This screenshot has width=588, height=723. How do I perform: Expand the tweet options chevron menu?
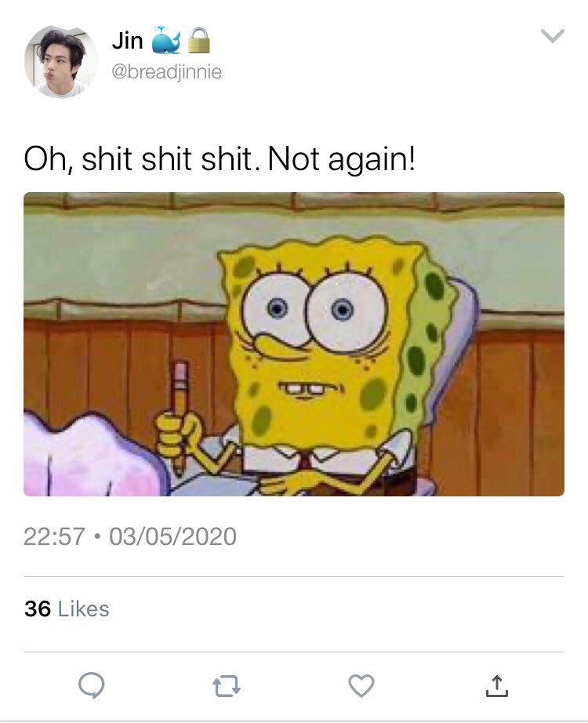pyautogui.click(x=552, y=36)
